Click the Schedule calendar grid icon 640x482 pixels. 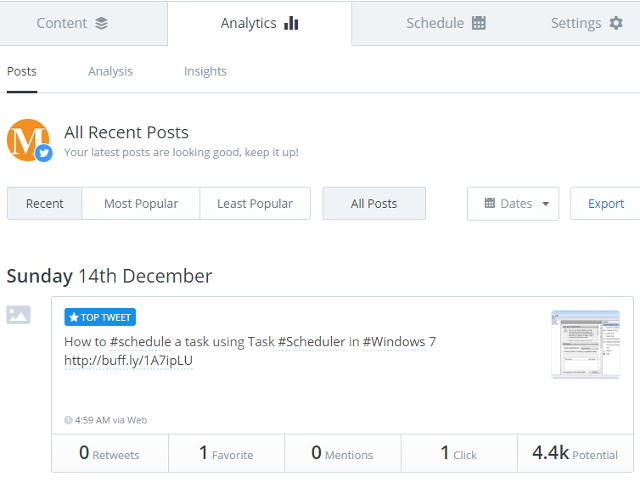[479, 23]
